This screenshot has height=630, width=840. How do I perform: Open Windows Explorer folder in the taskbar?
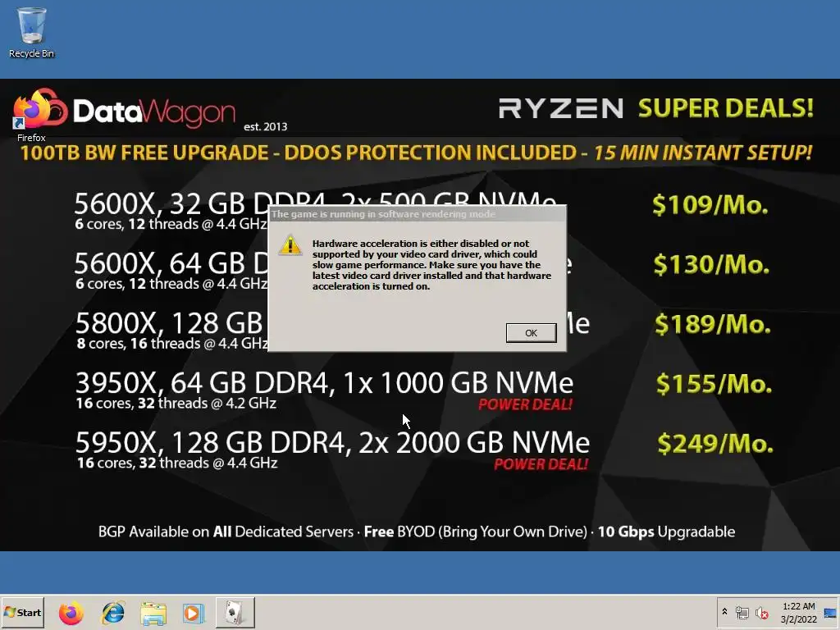click(x=153, y=613)
